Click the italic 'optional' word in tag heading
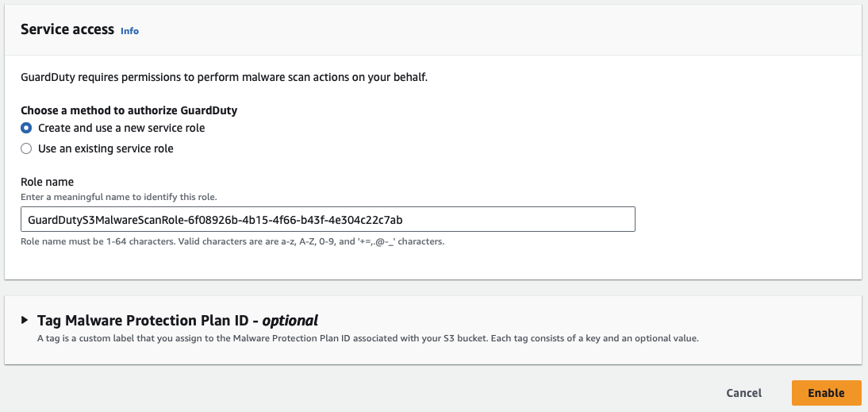Viewport: 868px width, 412px height. coord(290,321)
